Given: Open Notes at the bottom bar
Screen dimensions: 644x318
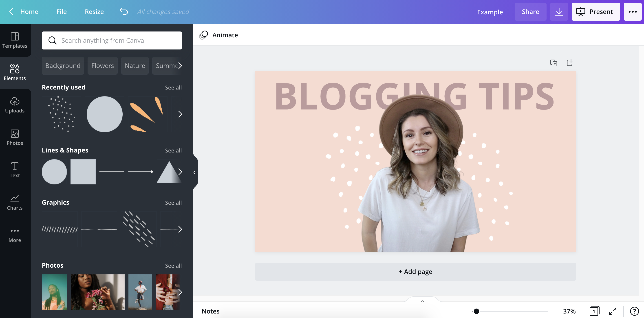Looking at the screenshot, I should click(210, 311).
